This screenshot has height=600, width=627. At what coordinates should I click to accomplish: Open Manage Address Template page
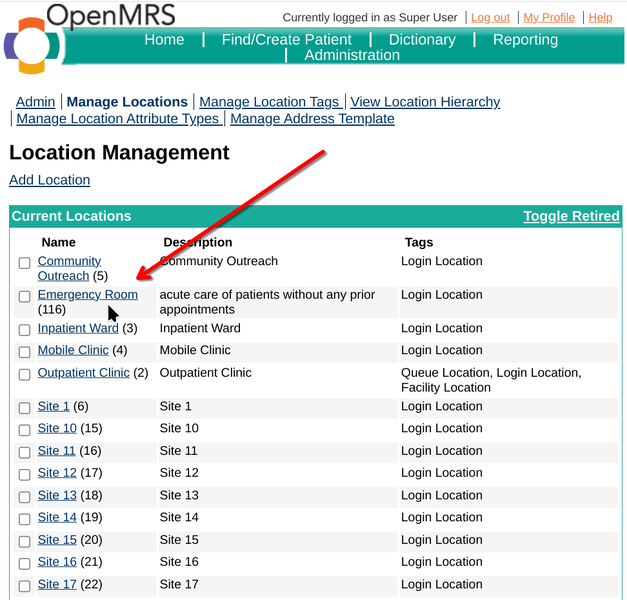click(x=312, y=119)
